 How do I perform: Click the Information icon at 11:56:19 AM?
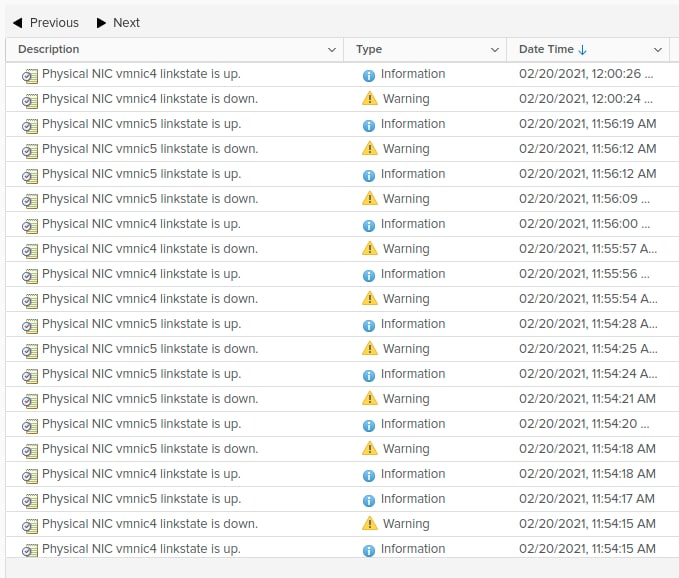point(369,126)
